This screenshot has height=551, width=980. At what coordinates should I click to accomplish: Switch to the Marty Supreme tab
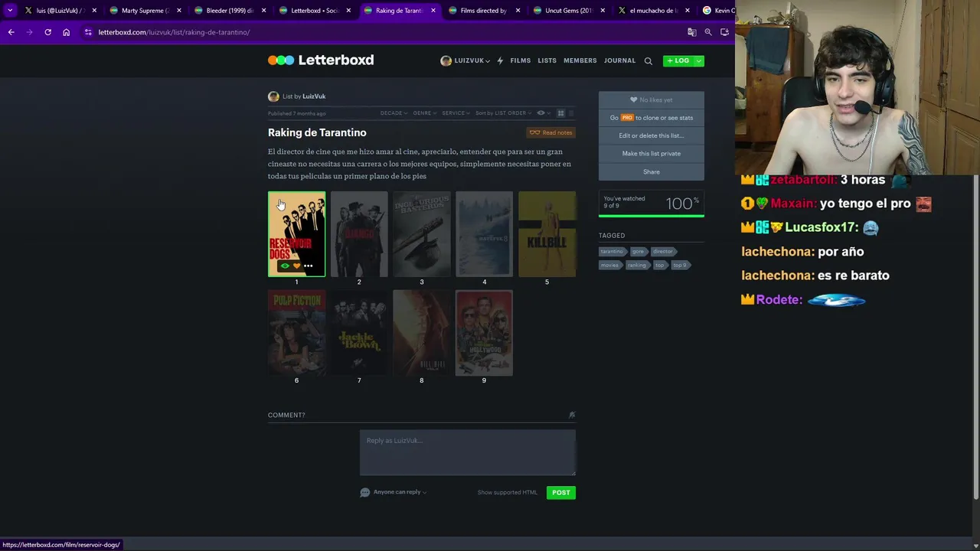pyautogui.click(x=143, y=11)
